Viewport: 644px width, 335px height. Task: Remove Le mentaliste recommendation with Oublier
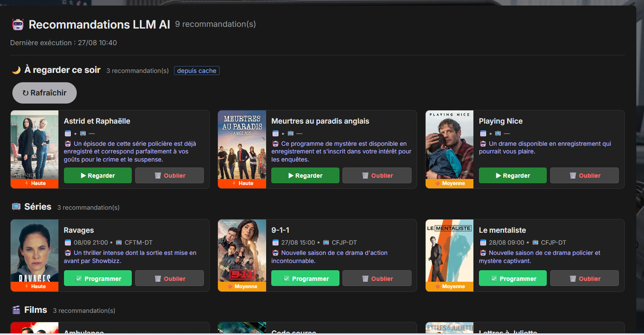(x=584, y=278)
